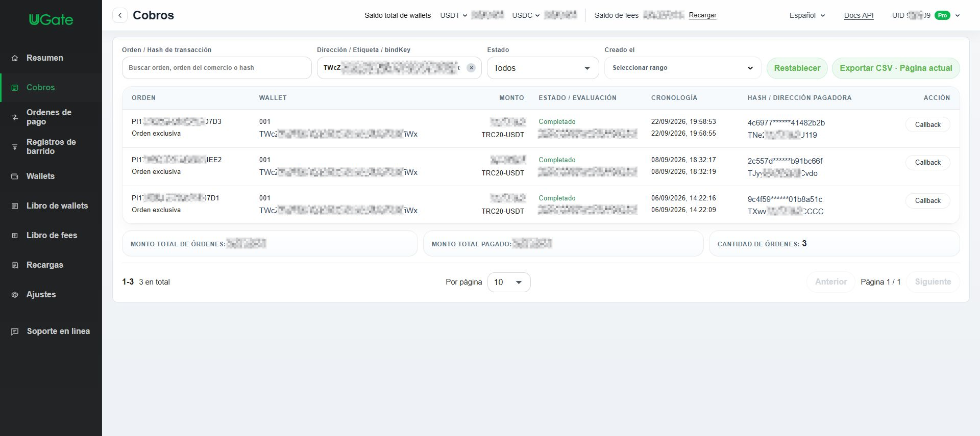Click Callback for the 08/09/2026 order
Image resolution: width=980 pixels, height=436 pixels.
click(x=927, y=162)
